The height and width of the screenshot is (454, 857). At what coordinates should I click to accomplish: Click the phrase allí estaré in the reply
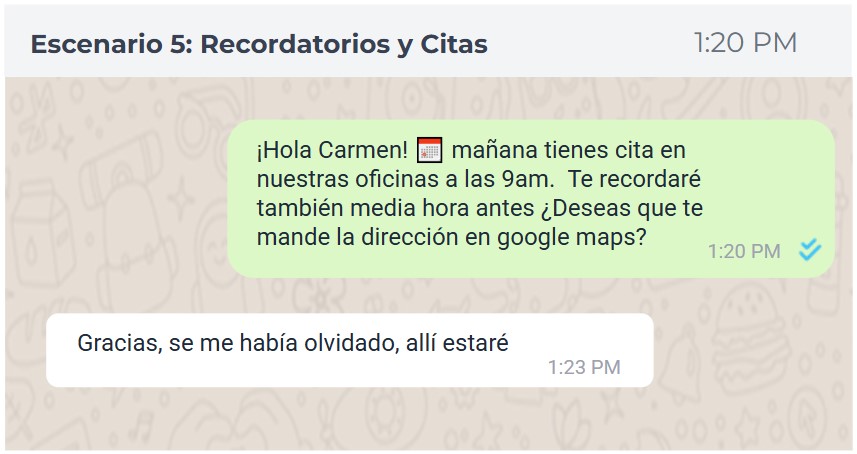point(457,343)
